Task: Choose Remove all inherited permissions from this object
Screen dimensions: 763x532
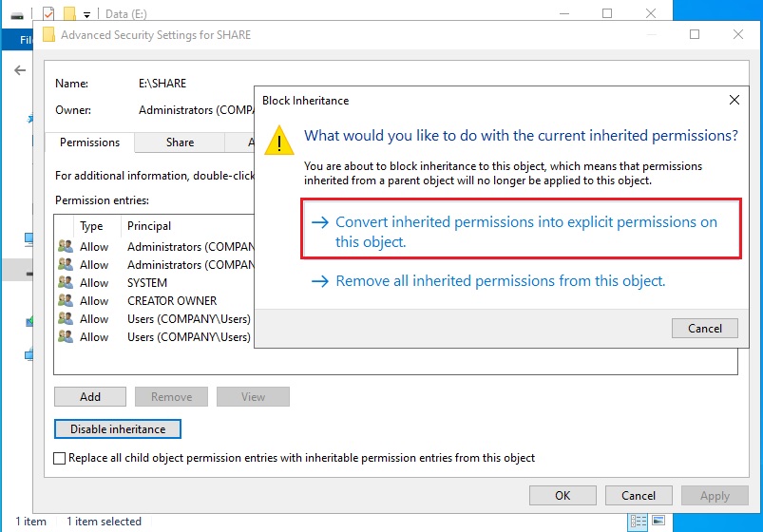Action: (500, 281)
